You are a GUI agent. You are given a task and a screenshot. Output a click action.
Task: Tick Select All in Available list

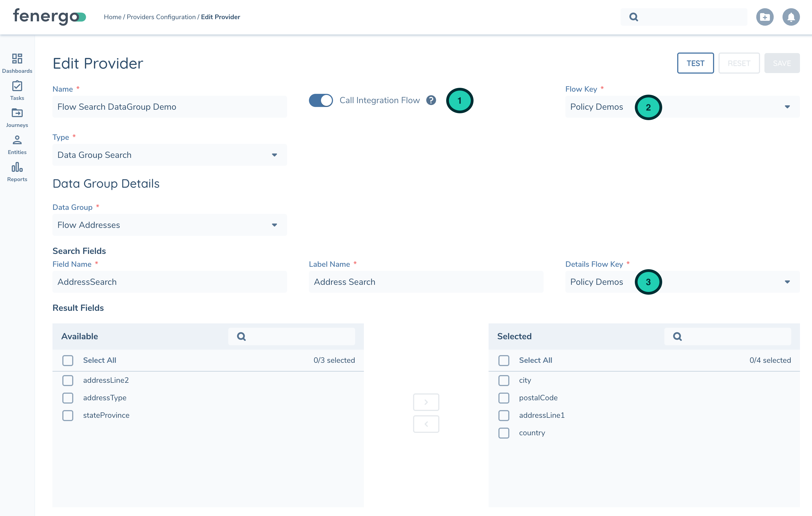pos(68,360)
